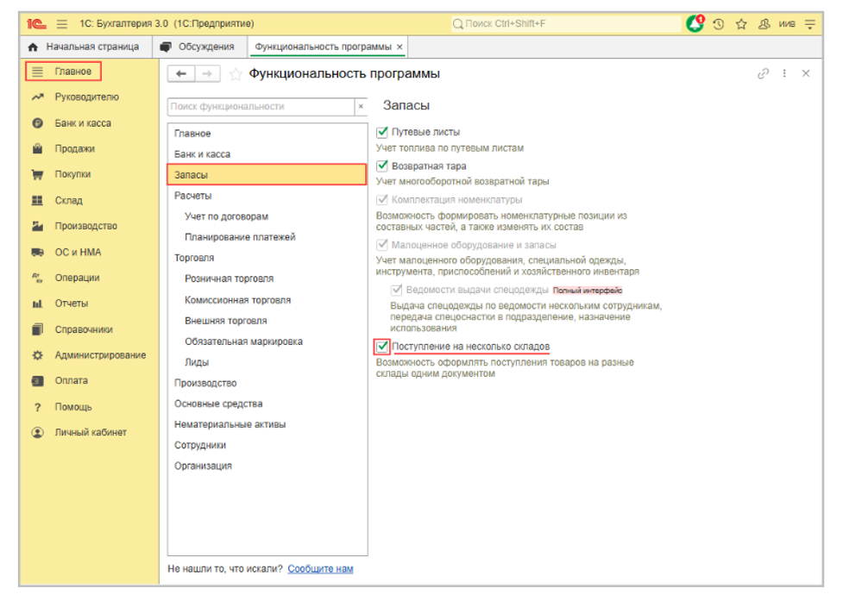868x601 pixels.
Task: Click the Поиск функциональности field
Action: [x=261, y=106]
